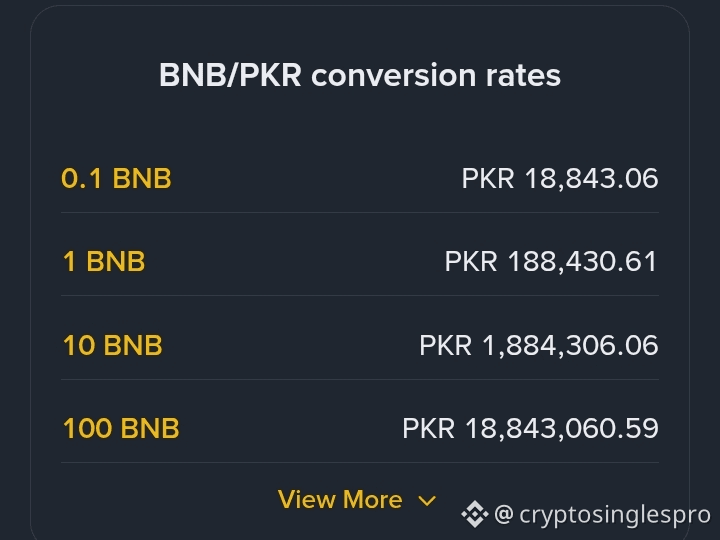This screenshot has width=720, height=540.
Task: Click the Binance logo icon in watermark
Action: 475,514
